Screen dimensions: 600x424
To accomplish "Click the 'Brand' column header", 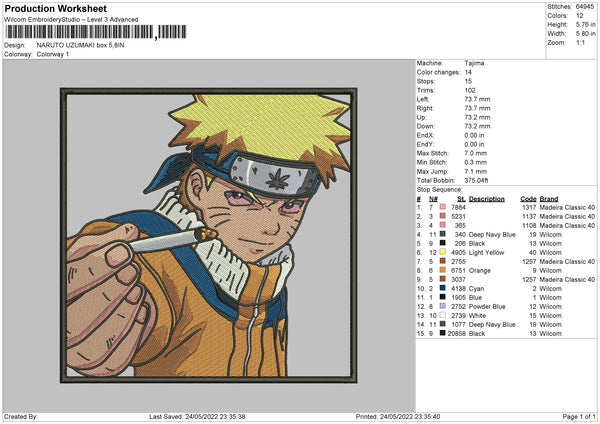I will (549, 199).
